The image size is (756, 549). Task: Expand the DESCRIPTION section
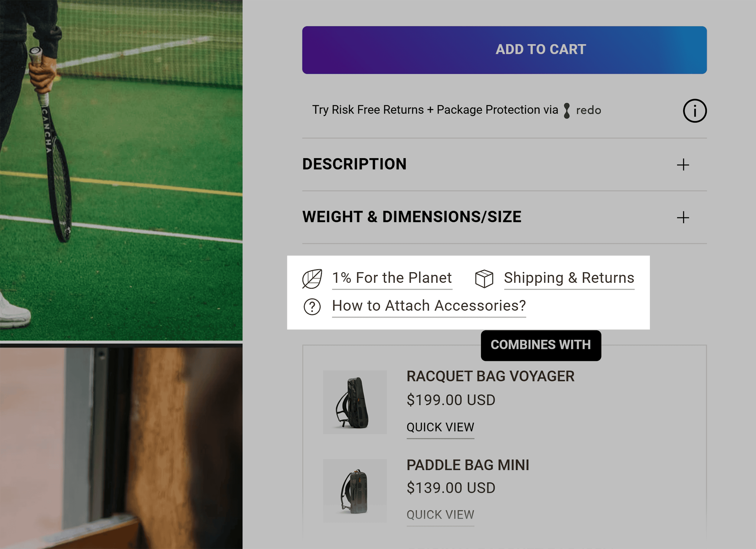(x=354, y=164)
